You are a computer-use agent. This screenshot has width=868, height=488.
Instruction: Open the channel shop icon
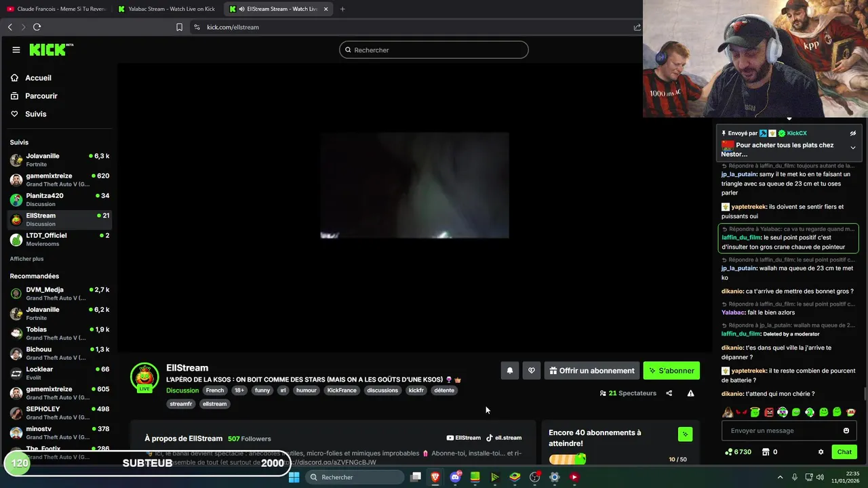[x=766, y=452]
